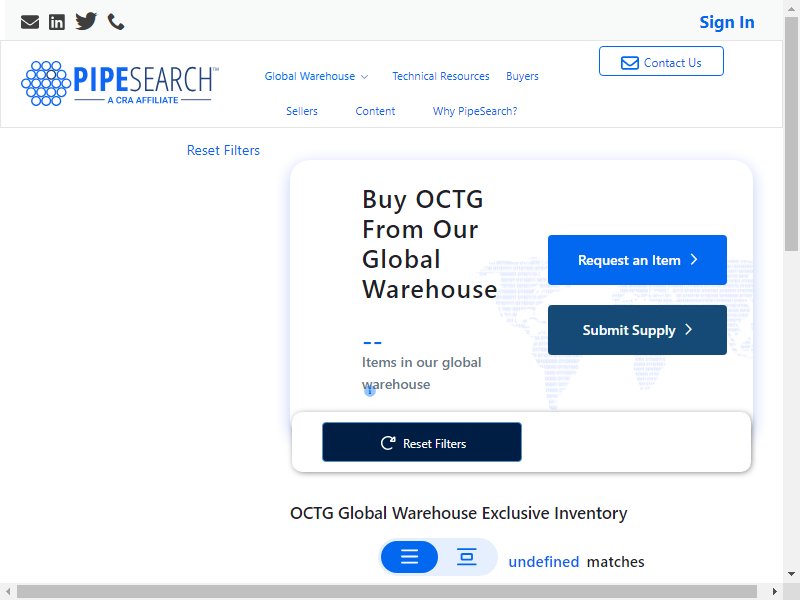The height and width of the screenshot is (600, 800).
Task: Click the info icon near warehouse text
Action: (x=370, y=391)
